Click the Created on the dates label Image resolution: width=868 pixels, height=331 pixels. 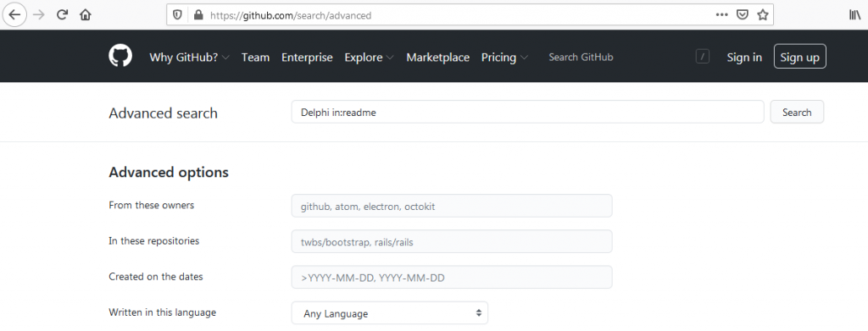tap(156, 277)
